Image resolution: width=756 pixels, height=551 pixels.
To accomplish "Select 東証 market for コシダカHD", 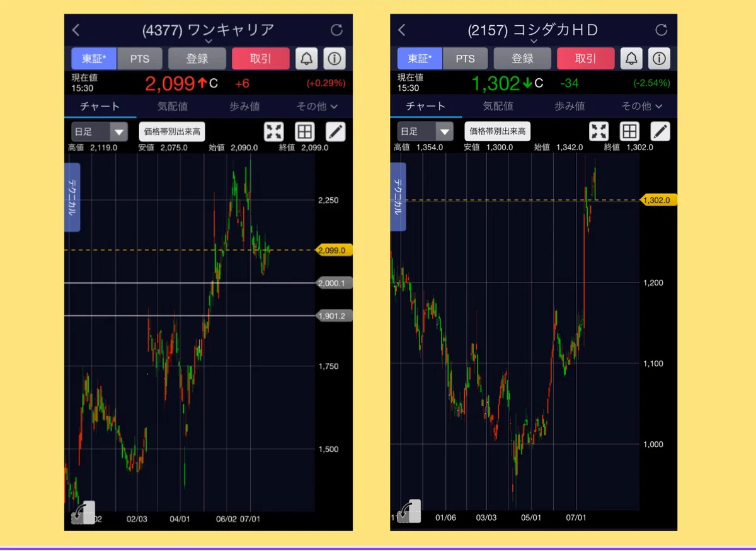I will pyautogui.click(x=420, y=59).
